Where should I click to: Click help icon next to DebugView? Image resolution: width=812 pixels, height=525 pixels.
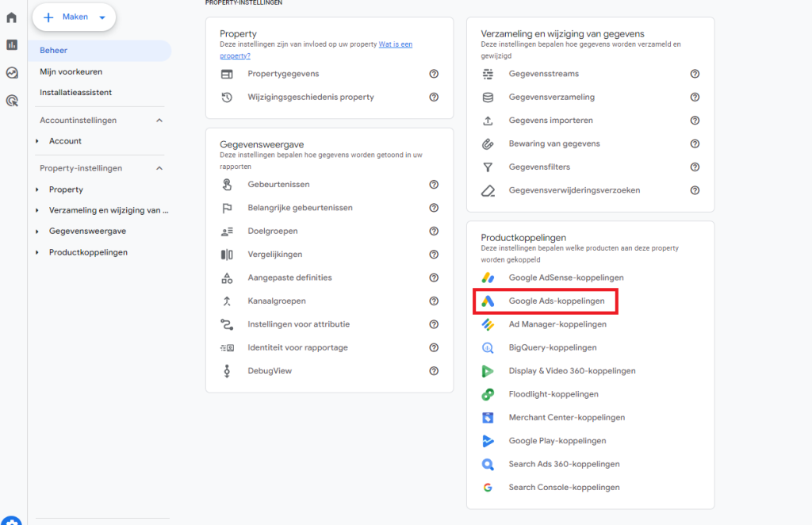[x=434, y=371]
